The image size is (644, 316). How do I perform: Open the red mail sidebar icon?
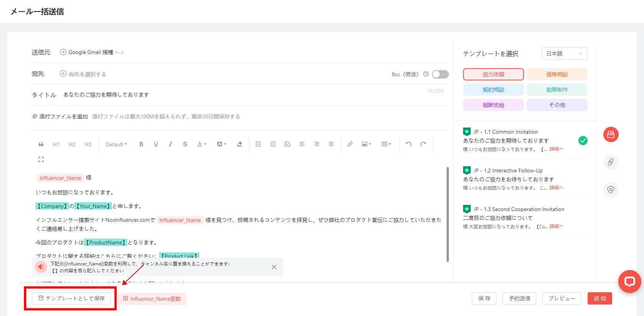pyautogui.click(x=611, y=134)
